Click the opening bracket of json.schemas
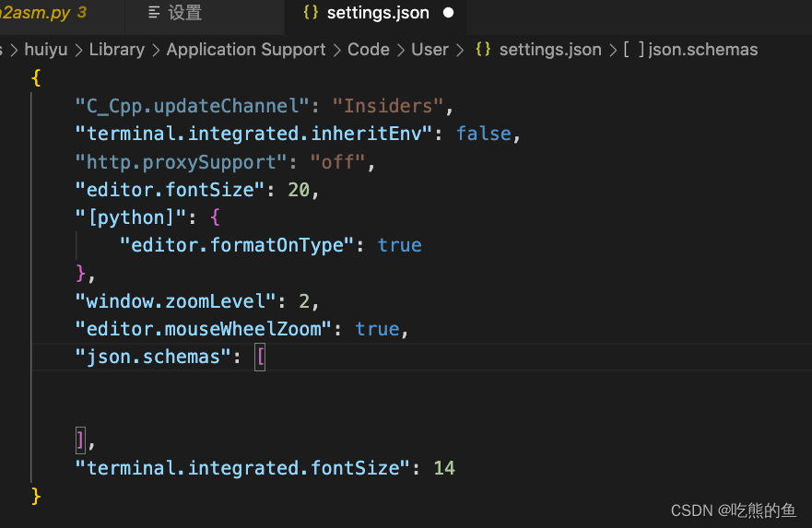This screenshot has height=528, width=812. 260,358
